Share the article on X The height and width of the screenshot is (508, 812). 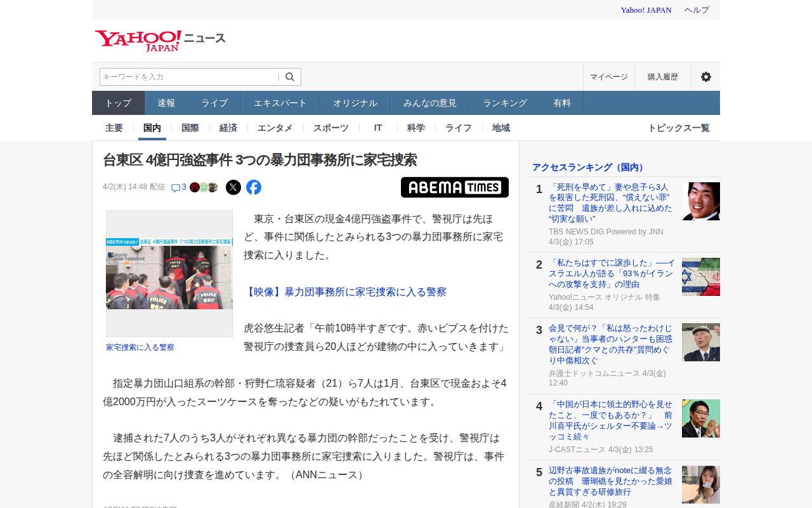point(233,187)
